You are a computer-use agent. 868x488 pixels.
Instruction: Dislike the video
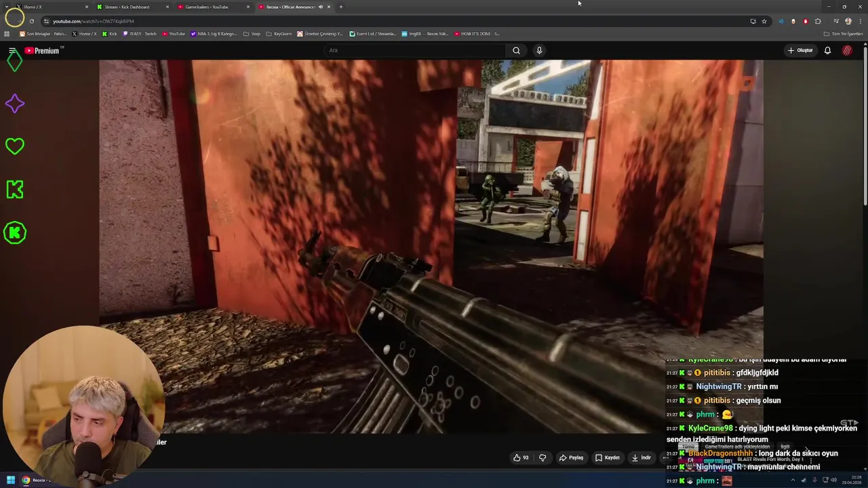(542, 457)
